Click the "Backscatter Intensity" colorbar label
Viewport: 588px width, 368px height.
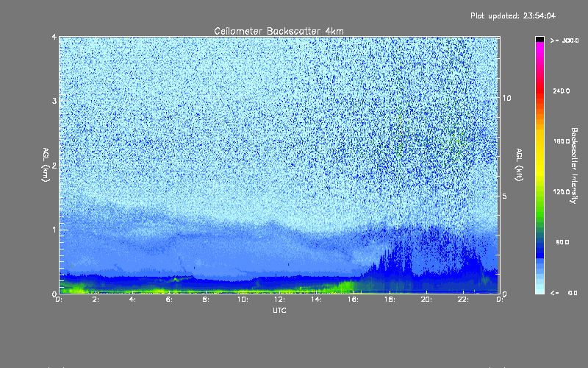click(x=573, y=166)
